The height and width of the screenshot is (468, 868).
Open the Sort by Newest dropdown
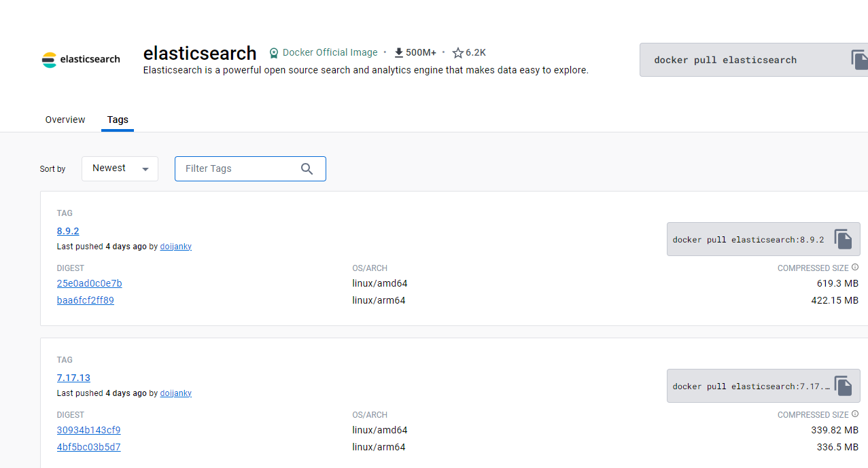click(120, 168)
